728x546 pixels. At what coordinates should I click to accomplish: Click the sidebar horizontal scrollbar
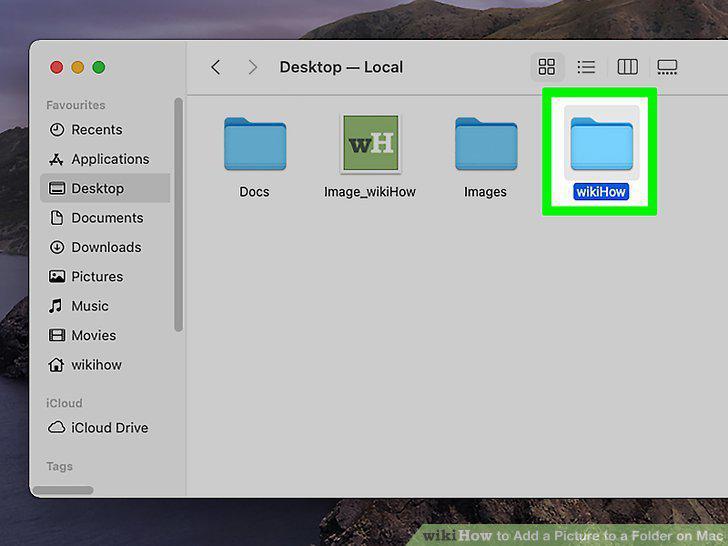click(x=63, y=490)
